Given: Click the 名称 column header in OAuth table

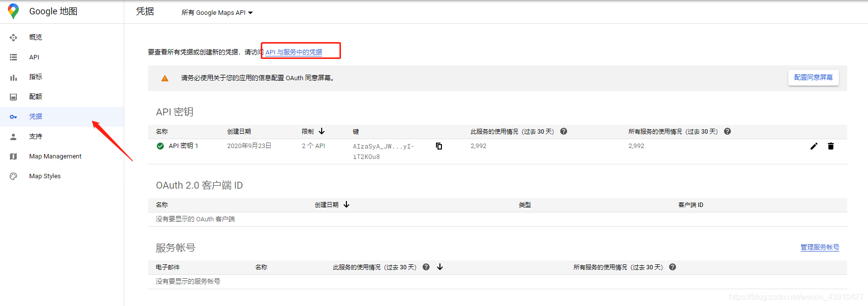Looking at the screenshot, I should point(162,204).
